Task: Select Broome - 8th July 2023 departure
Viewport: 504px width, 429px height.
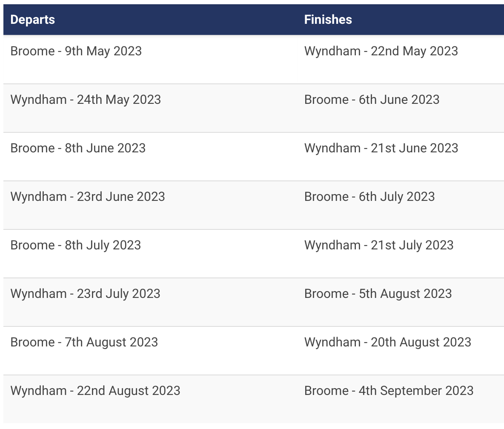Action: point(75,245)
